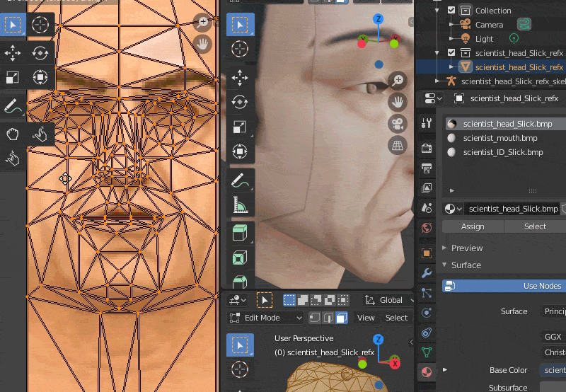Activate the UV editor Scale tool

(13, 77)
